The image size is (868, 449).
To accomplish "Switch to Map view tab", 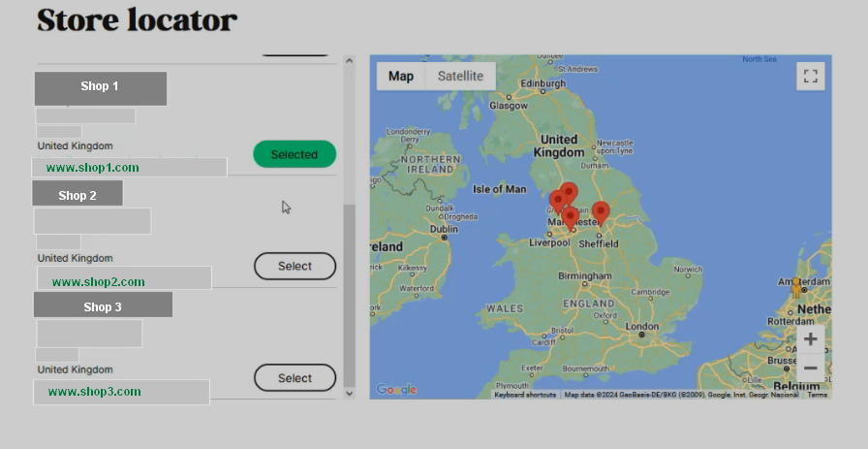I will point(401,76).
